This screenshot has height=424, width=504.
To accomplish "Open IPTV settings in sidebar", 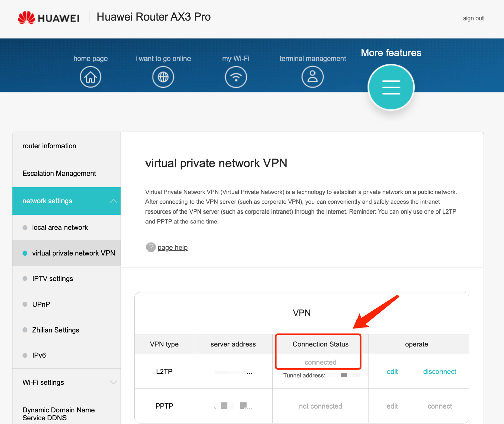I will click(52, 279).
